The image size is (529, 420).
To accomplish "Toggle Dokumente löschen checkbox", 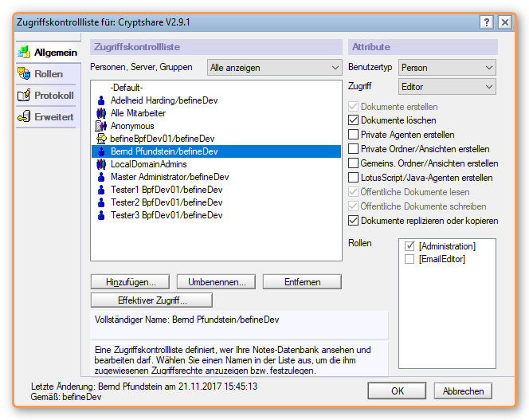I will point(353,120).
